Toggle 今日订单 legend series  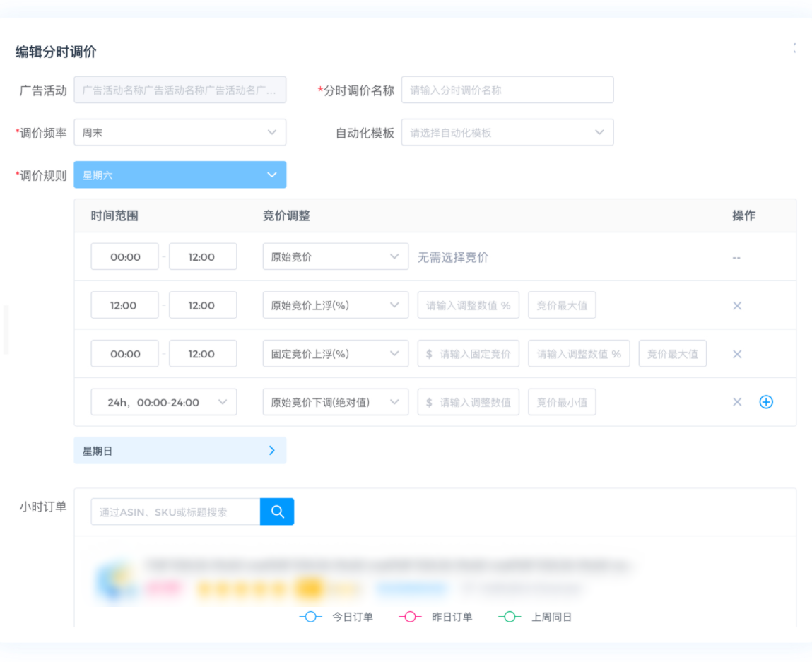[336, 617]
